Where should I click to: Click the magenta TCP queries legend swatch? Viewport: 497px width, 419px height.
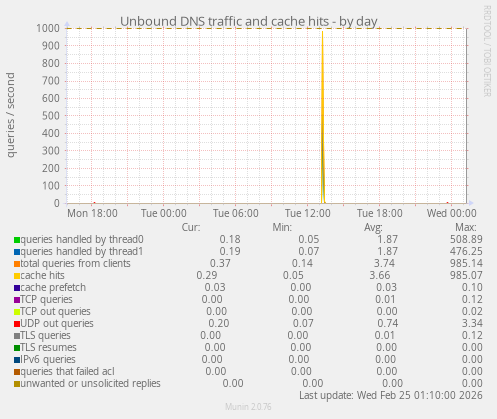[17, 300]
